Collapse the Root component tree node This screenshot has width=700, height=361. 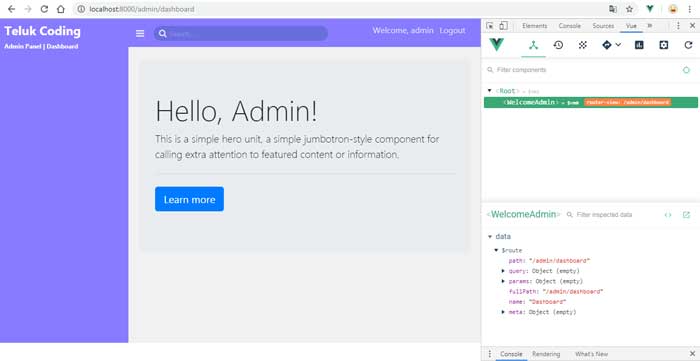point(489,91)
